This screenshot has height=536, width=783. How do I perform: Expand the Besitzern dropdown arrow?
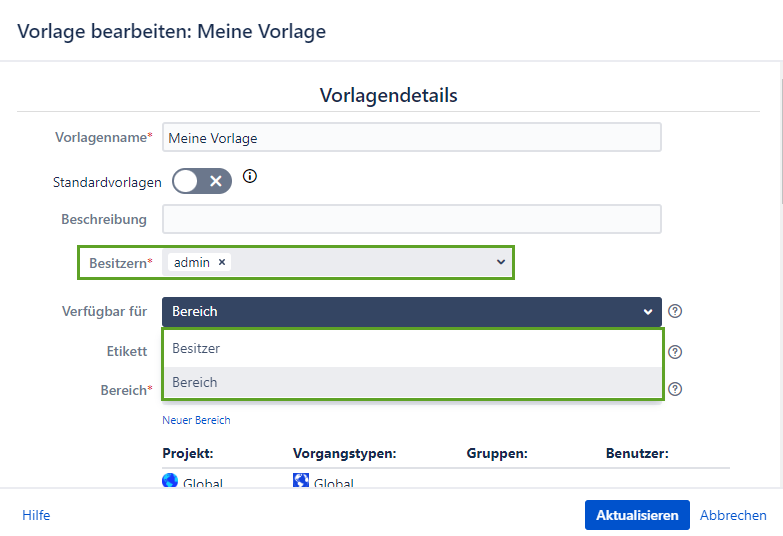(501, 262)
